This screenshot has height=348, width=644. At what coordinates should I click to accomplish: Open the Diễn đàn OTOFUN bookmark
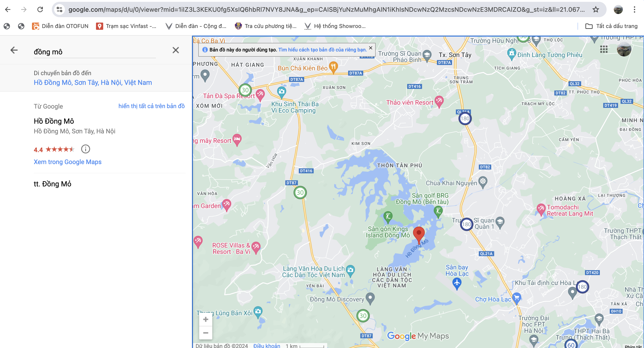(60, 26)
